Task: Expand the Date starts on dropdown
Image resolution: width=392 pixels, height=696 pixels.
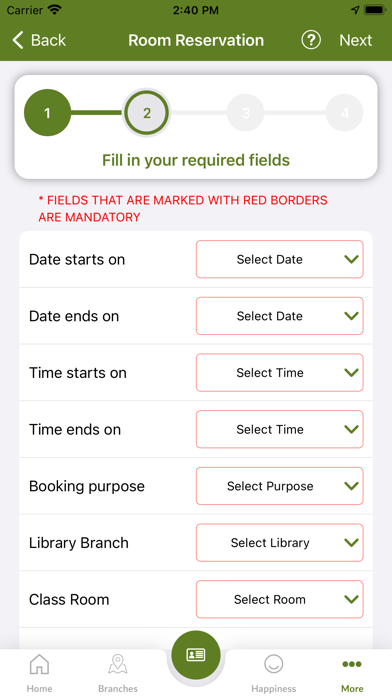Action: click(280, 259)
